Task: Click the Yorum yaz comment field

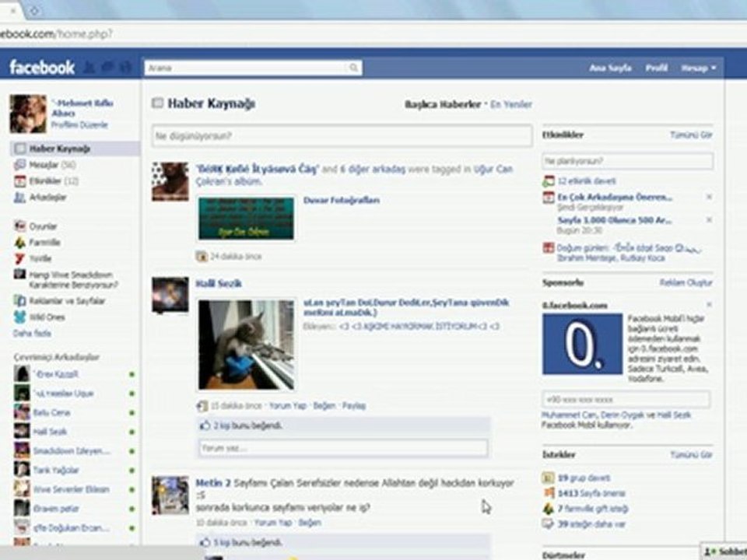Action: [343, 448]
